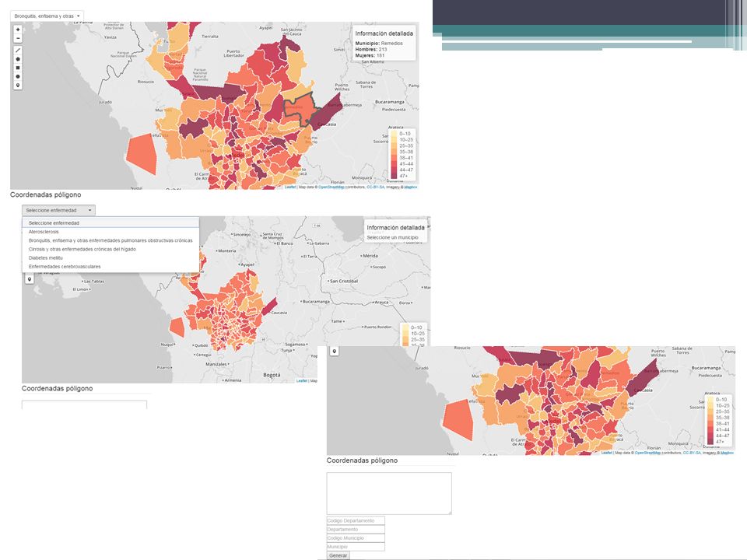The image size is (747, 560).
Task: Click the Piedecuesta label on top map
Action: (394, 110)
